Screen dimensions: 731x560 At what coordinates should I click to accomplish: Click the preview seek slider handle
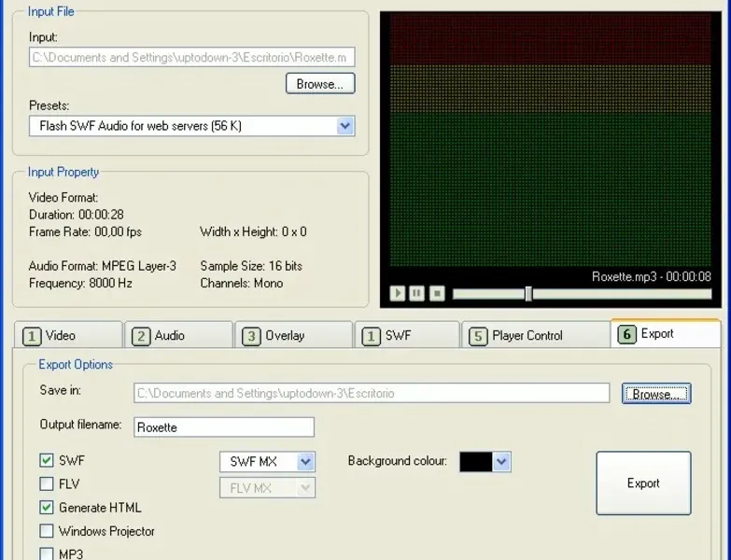[x=528, y=293]
